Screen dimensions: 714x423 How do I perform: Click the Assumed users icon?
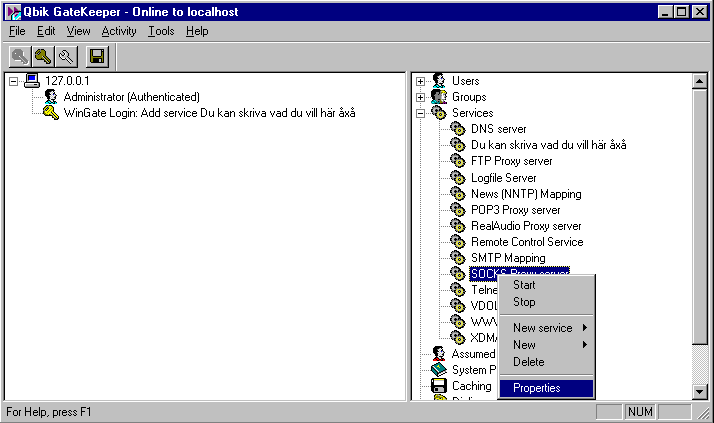[x=439, y=354]
